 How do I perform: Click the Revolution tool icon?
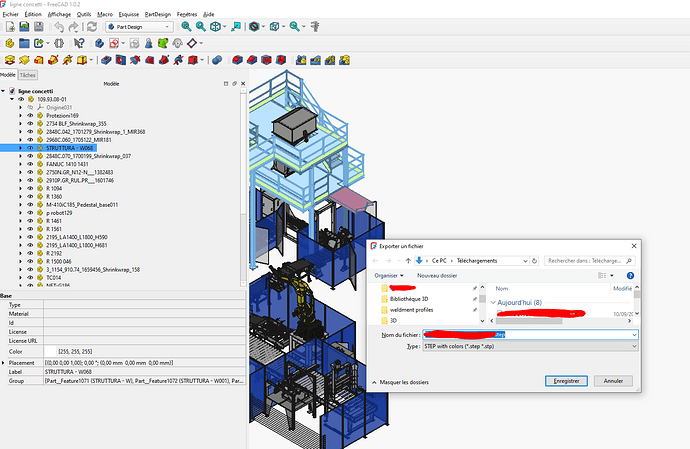coord(24,60)
